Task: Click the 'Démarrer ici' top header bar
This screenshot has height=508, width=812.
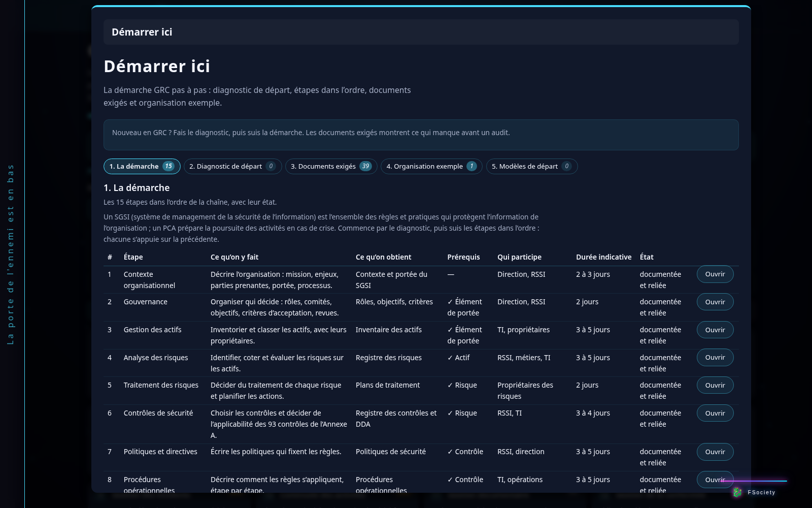Action: coord(421,32)
